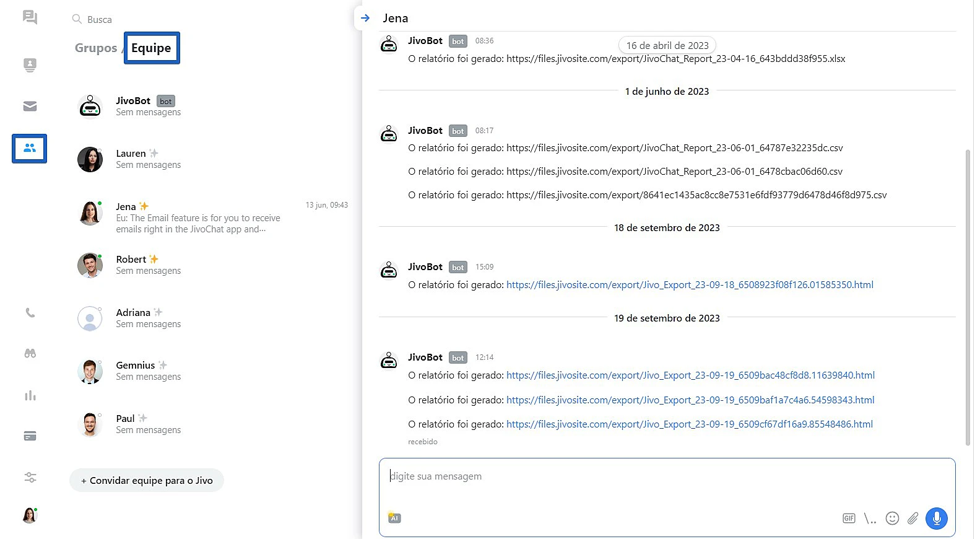
Task: Click the phone calls sidebar icon
Action: pyautogui.click(x=30, y=313)
